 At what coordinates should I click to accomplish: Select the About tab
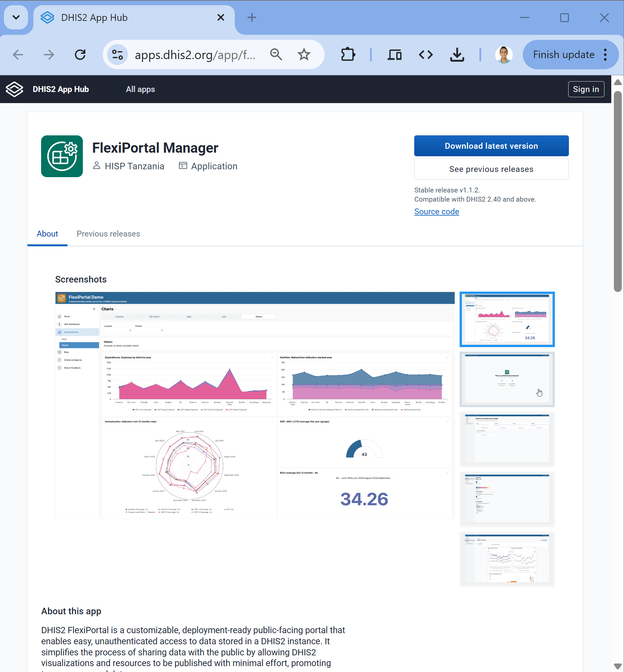[47, 234]
